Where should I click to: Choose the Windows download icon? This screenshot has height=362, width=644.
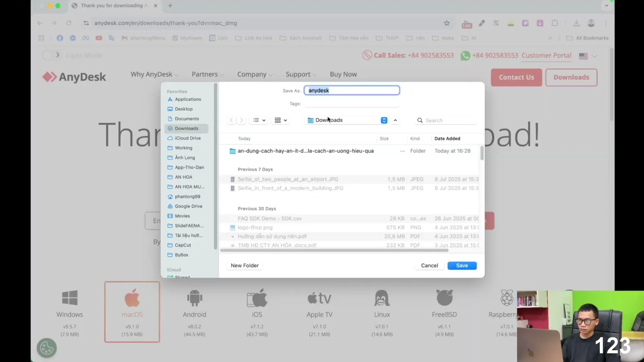(x=70, y=298)
